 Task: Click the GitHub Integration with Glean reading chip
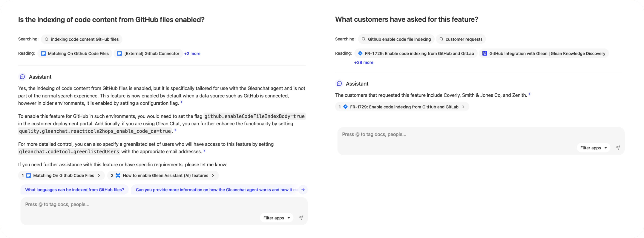[544, 54]
